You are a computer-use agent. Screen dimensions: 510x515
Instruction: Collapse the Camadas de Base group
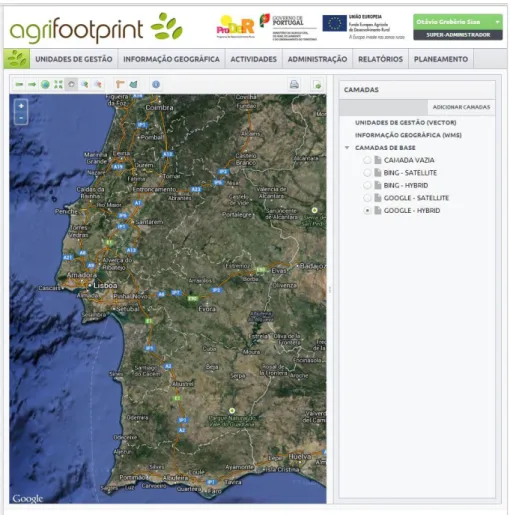[347, 148]
